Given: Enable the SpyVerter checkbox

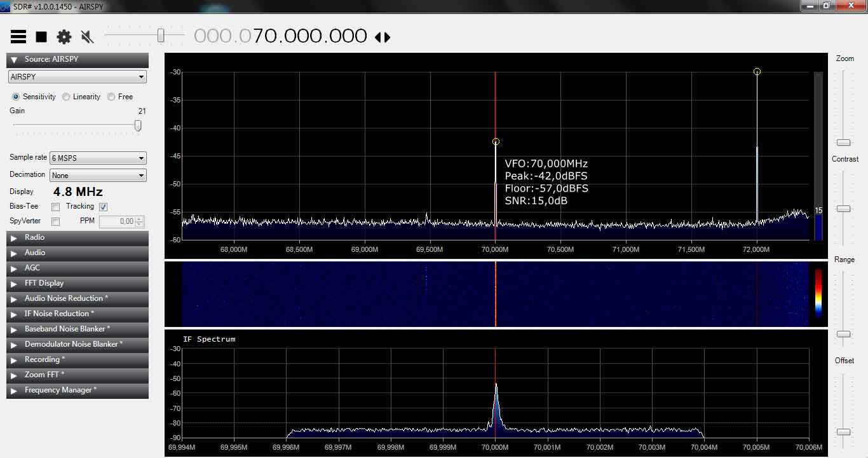Looking at the screenshot, I should coord(56,221).
